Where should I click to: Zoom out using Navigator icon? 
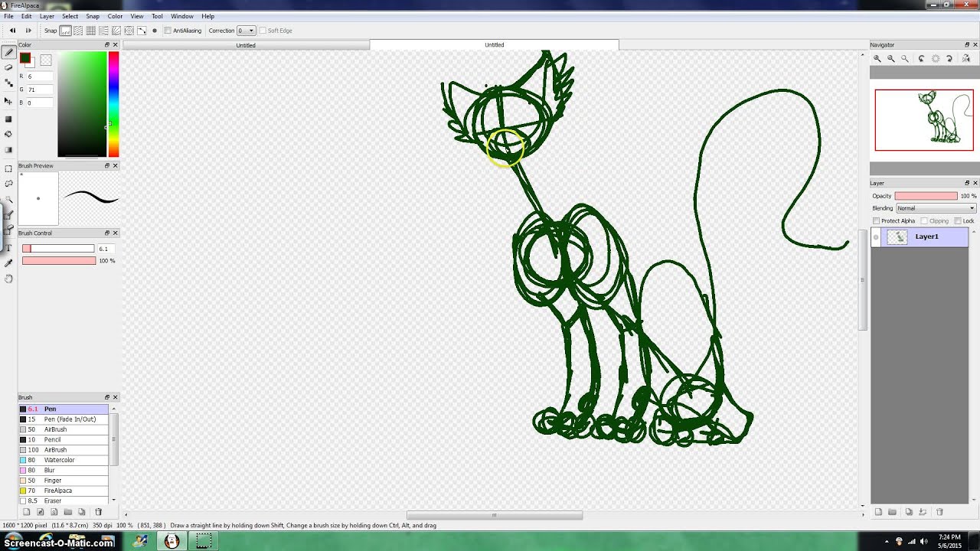[891, 58]
